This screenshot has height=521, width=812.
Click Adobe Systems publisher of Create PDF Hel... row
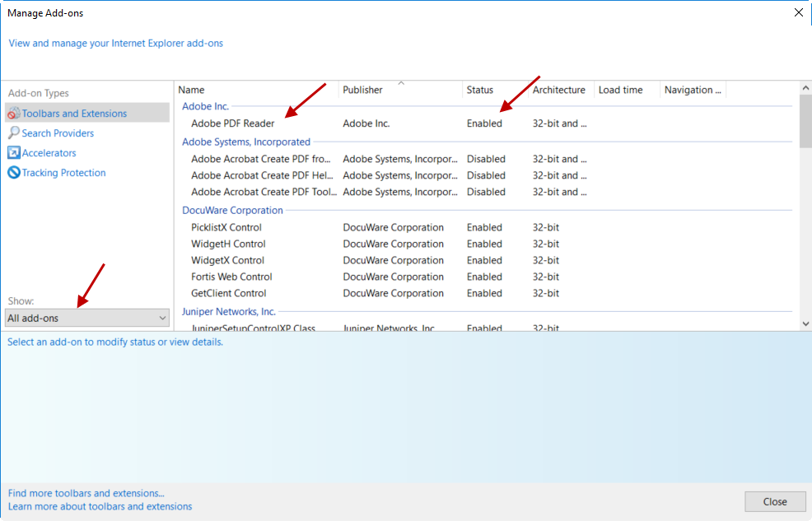400,175
